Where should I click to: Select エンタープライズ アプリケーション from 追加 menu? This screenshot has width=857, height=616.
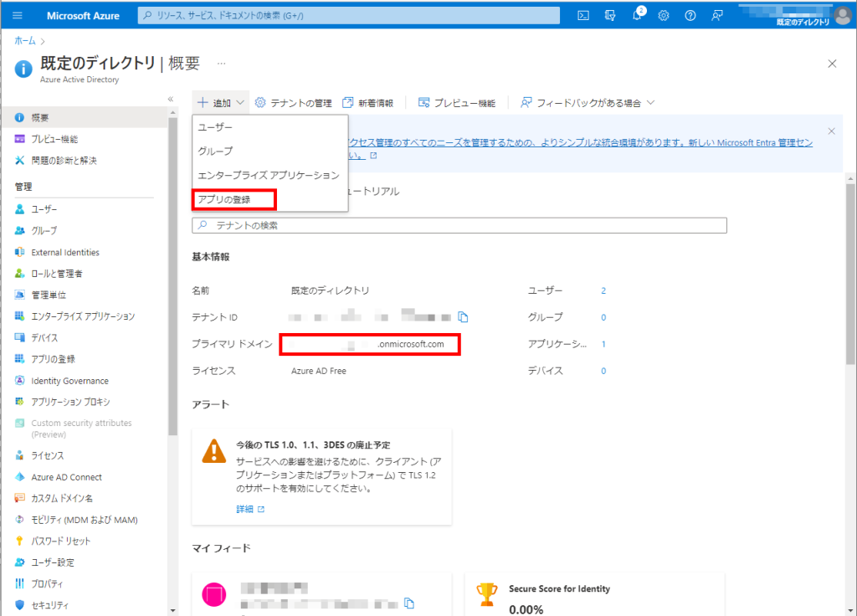[x=270, y=175]
